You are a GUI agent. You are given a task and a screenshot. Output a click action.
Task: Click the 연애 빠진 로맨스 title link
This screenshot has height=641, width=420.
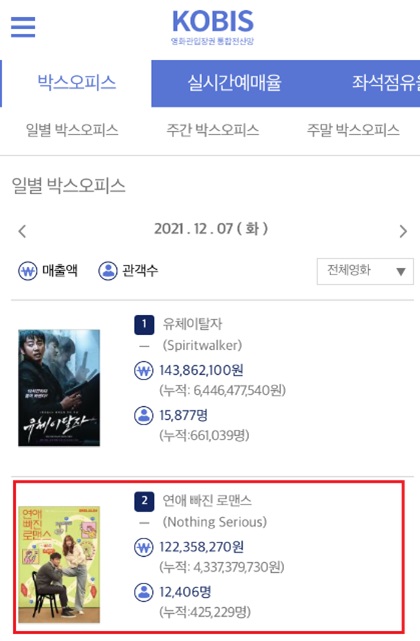[x=207, y=501]
